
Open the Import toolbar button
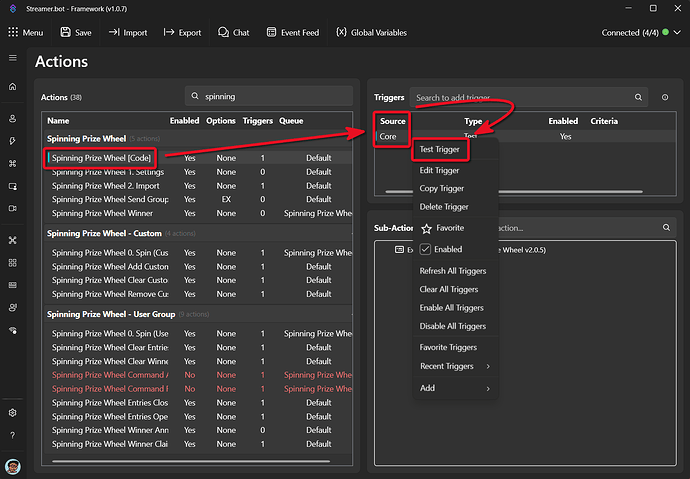pyautogui.click(x=128, y=33)
